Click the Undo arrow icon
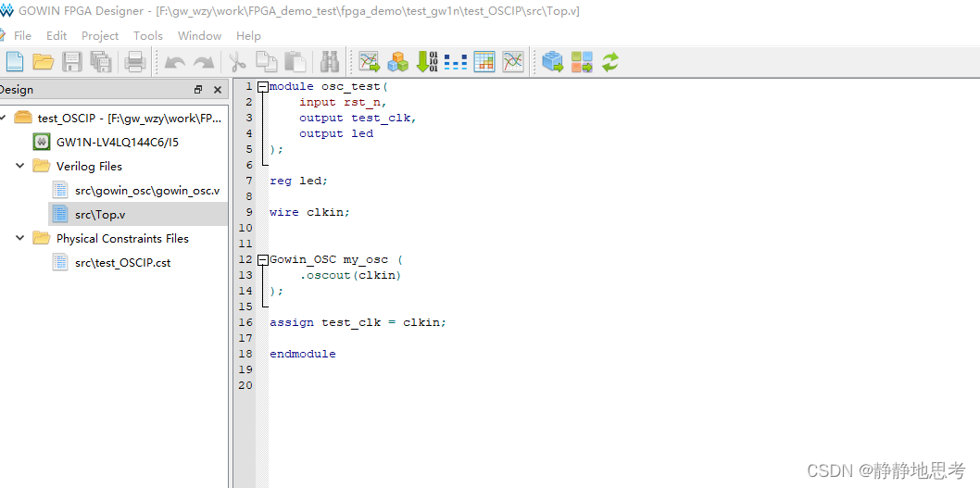Viewport: 980px width, 488px height. (174, 62)
